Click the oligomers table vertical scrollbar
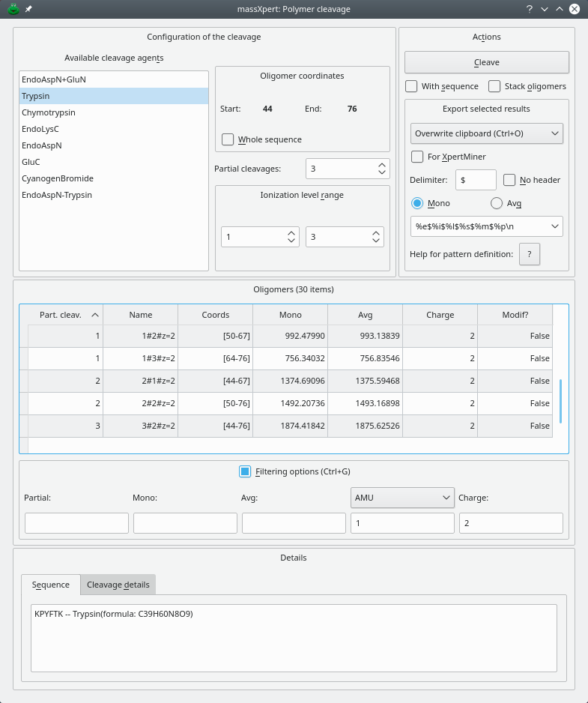588x703 pixels. (x=560, y=401)
